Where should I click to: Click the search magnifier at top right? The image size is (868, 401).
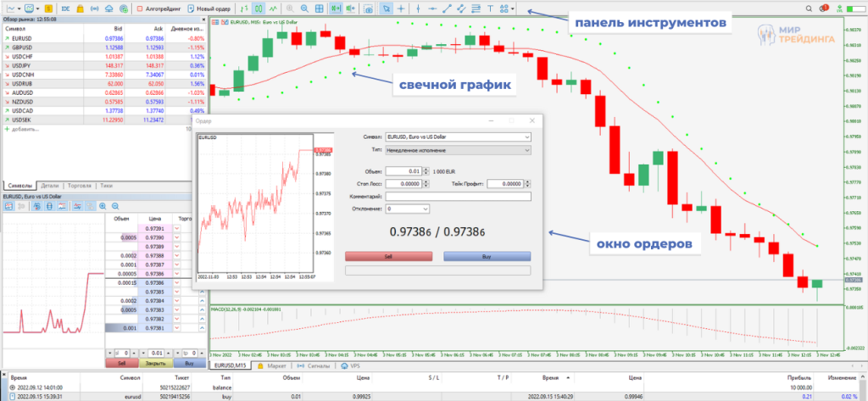pos(809,8)
